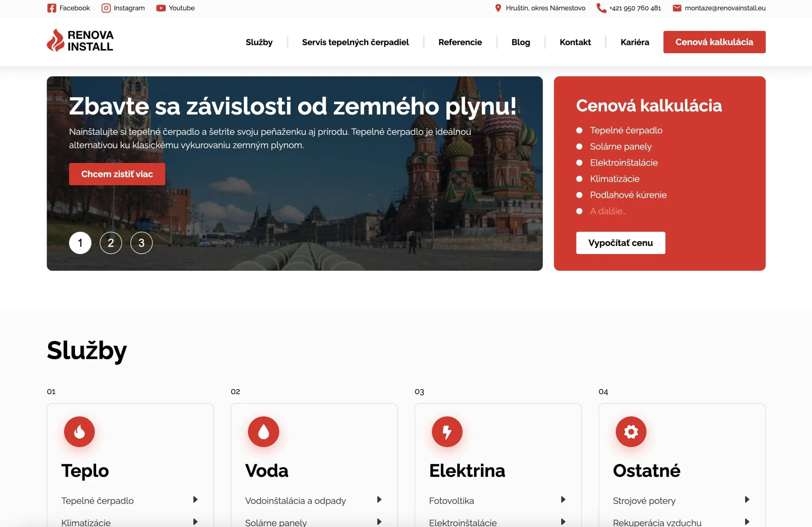
Task: Click the Elektrina card heading
Action: pos(467,471)
